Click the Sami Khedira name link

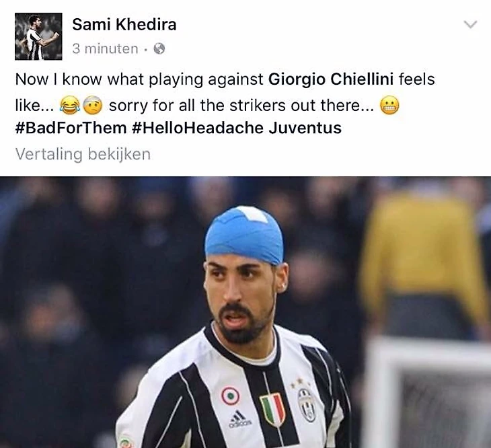124,24
